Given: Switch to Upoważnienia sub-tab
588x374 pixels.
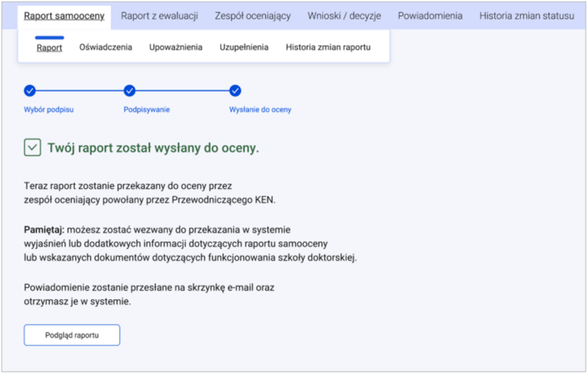Looking at the screenshot, I should [176, 47].
